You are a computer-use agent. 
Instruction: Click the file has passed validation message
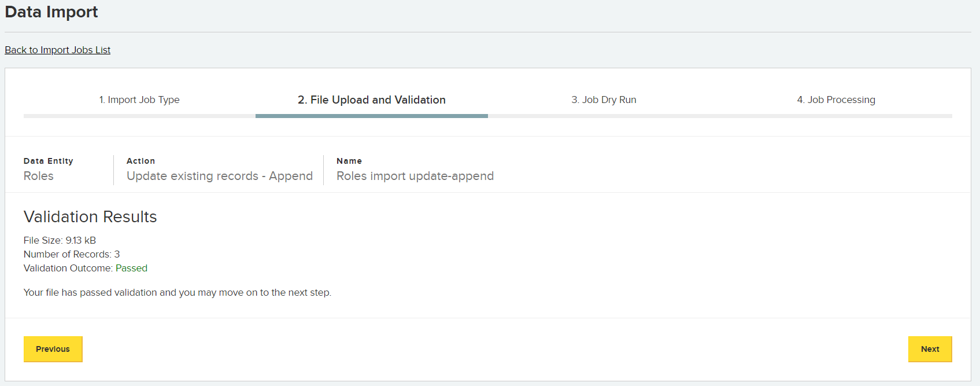point(177,292)
